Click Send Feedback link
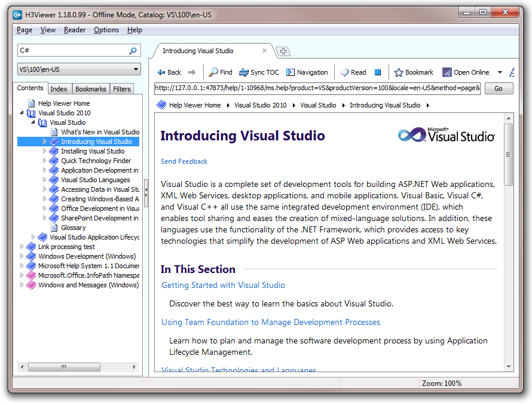The width and height of the screenshot is (532, 405). pos(184,161)
